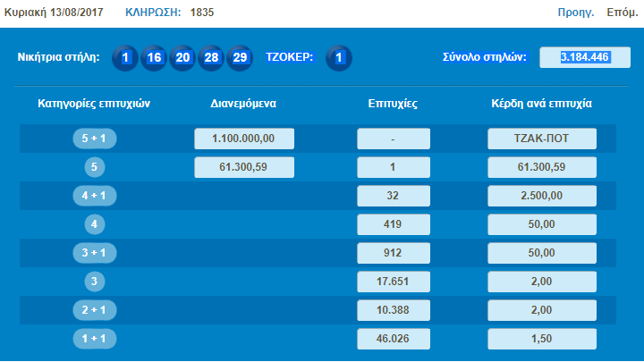Click the 46.026 successes value
The image size is (644, 362).
pos(394,340)
